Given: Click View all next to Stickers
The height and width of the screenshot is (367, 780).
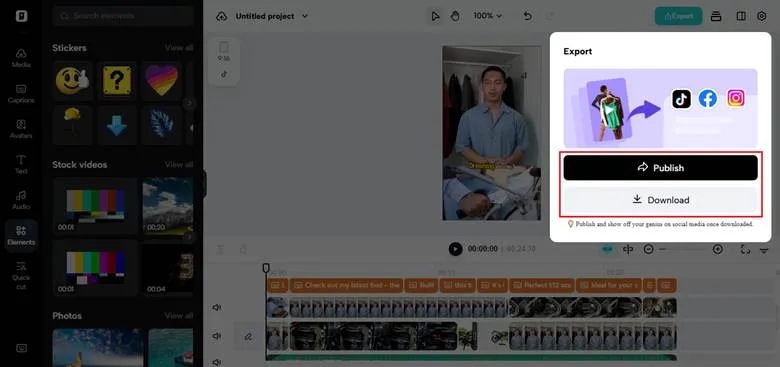Looking at the screenshot, I should (179, 48).
